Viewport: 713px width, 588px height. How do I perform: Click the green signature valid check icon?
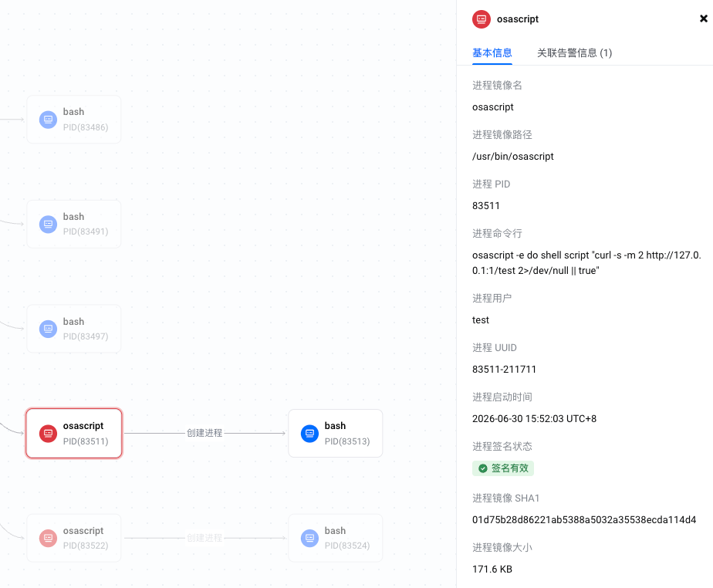(x=483, y=468)
